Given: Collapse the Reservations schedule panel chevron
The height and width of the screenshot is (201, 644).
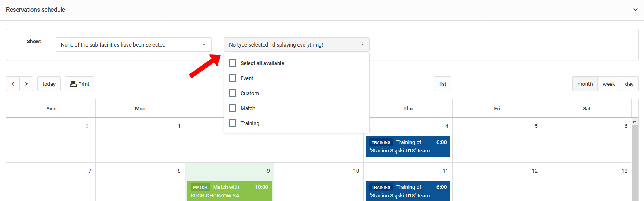Looking at the screenshot, I should pos(635,10).
